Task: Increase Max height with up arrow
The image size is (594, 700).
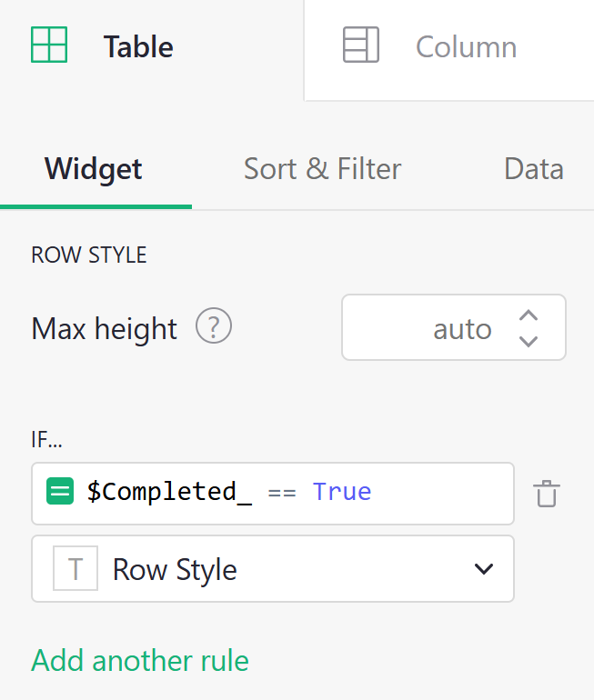Action: (529, 315)
